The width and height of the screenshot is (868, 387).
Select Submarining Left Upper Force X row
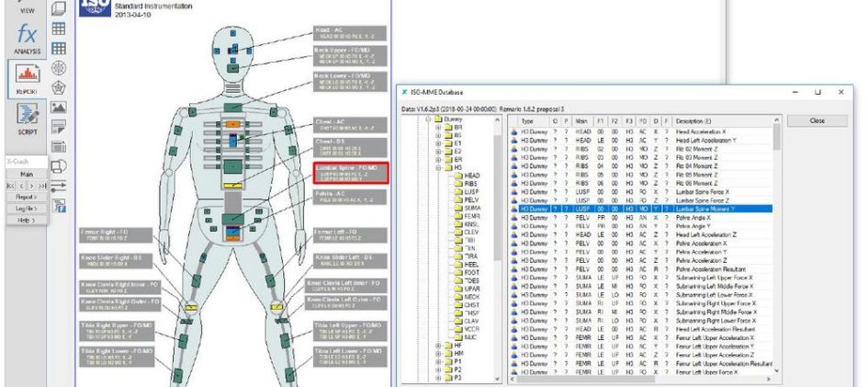click(x=640, y=278)
